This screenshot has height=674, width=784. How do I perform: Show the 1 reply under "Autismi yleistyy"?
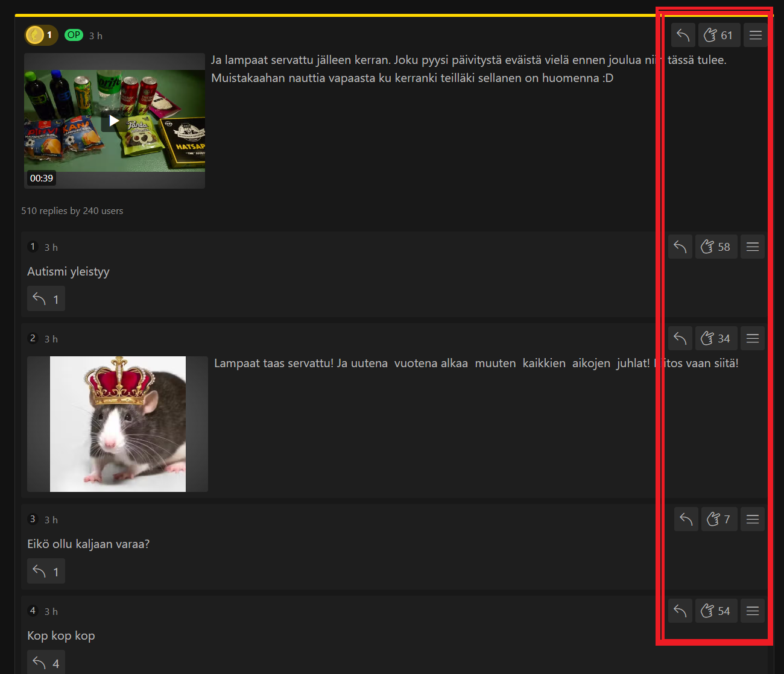[x=46, y=299]
